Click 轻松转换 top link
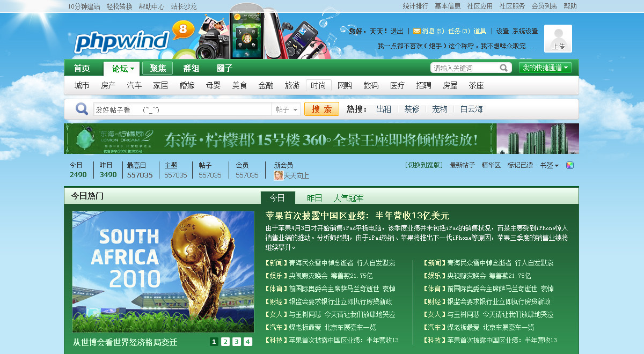644x354 pixels. 119,6
